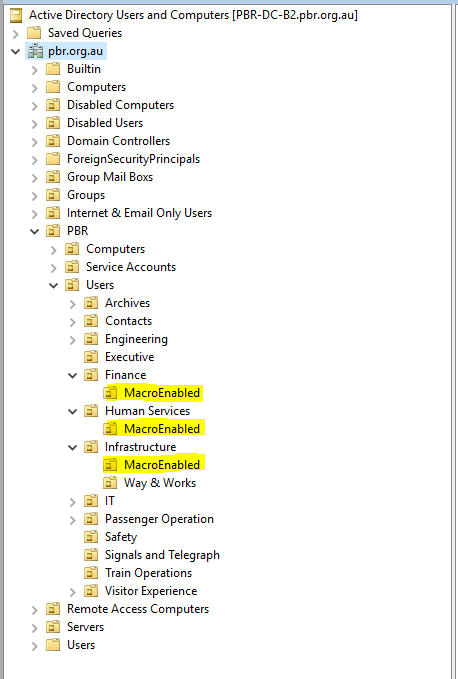458x679 pixels.
Task: Expand the Engineering OU
Action: pos(73,340)
